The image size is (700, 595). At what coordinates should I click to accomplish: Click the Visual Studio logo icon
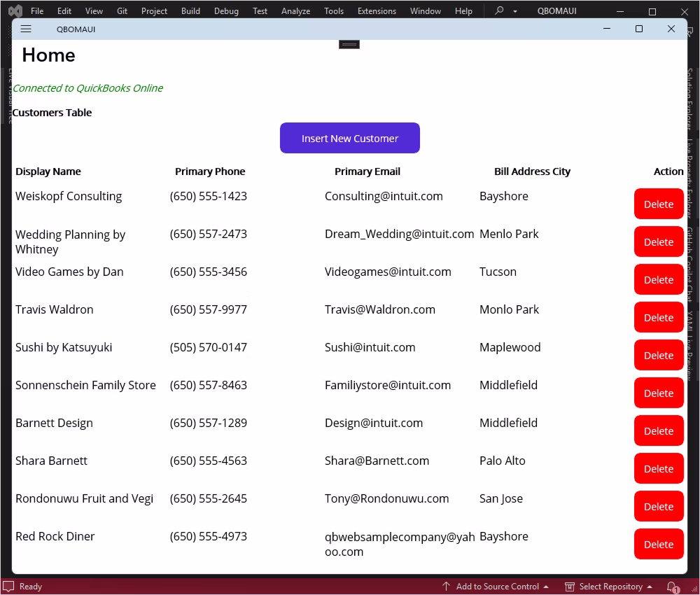tap(15, 10)
